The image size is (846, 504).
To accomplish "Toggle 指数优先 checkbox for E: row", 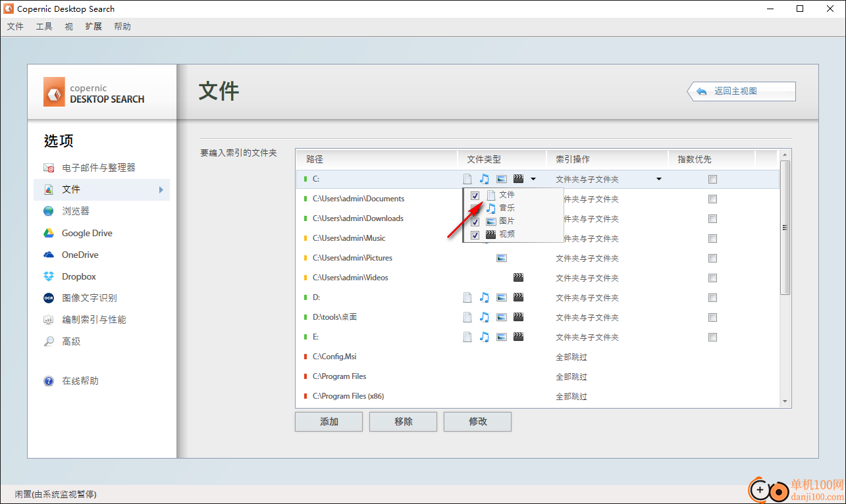I will tap(712, 337).
